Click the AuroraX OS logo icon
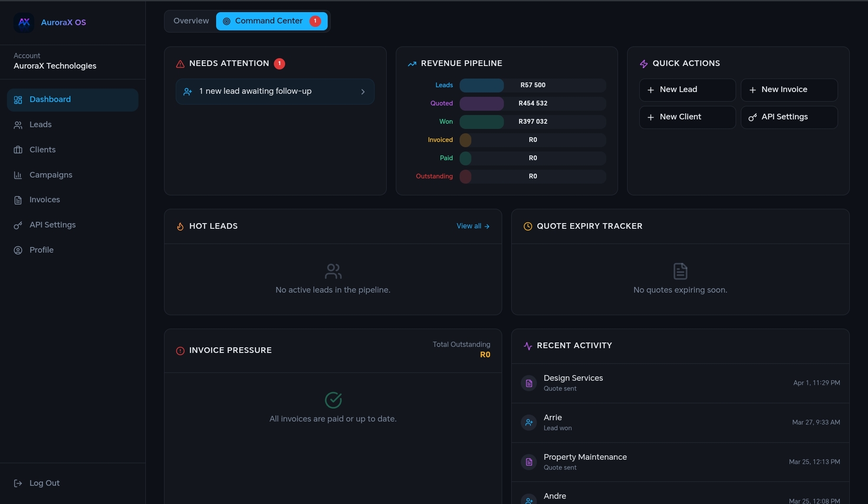Viewport: 868px width, 504px height. coord(24,22)
